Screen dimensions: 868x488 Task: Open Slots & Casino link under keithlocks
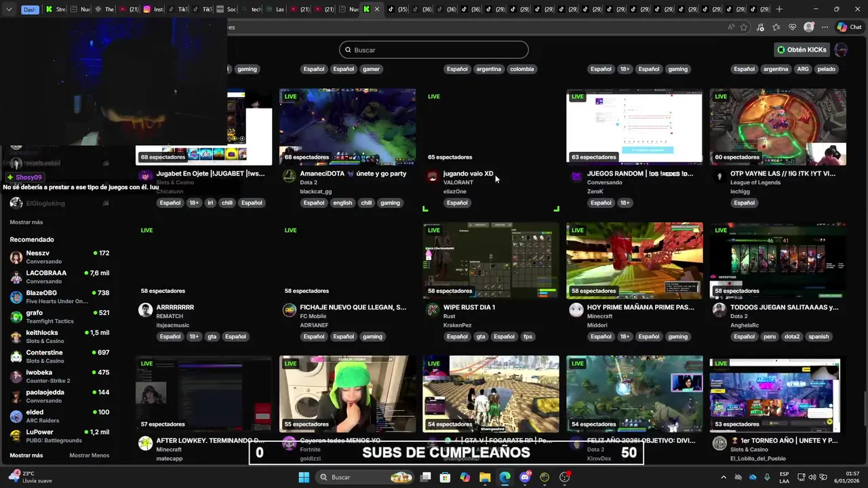(x=45, y=341)
